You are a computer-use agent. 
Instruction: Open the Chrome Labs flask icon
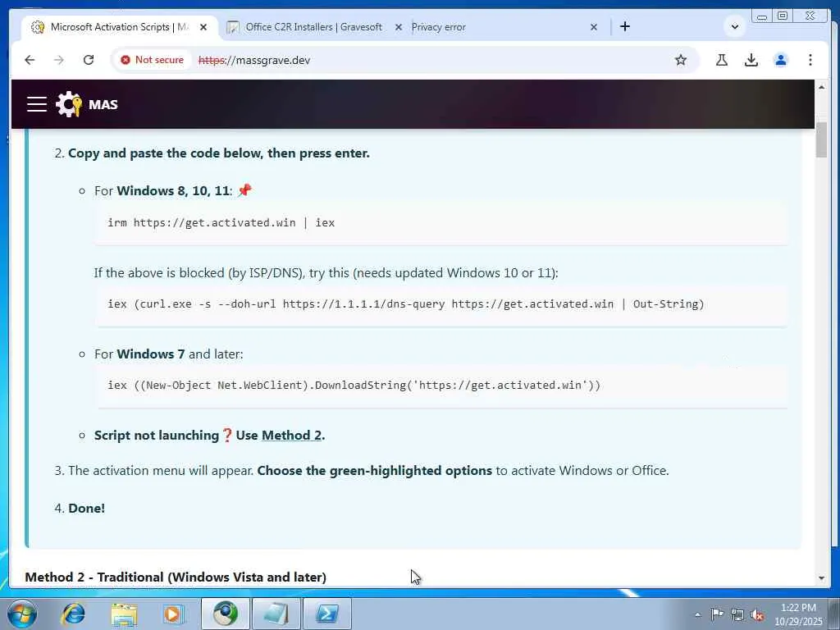[722, 60]
